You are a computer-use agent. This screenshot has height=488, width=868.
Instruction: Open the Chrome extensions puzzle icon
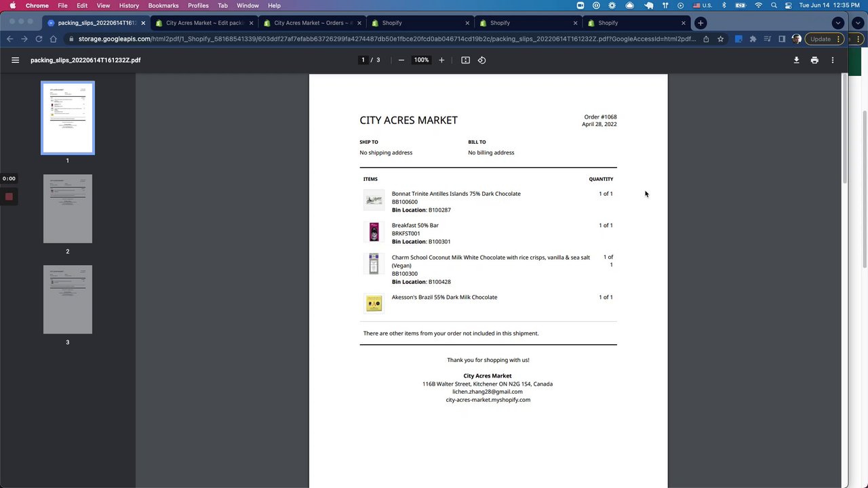(x=753, y=39)
